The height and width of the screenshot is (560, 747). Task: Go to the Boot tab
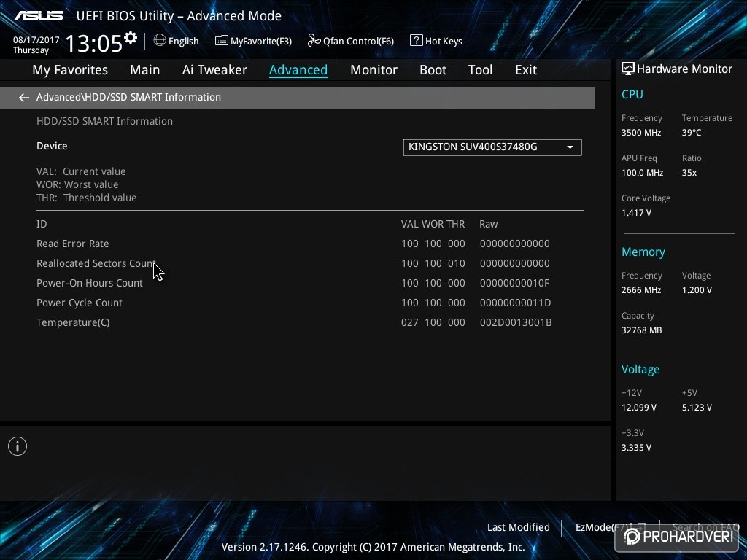[433, 70]
